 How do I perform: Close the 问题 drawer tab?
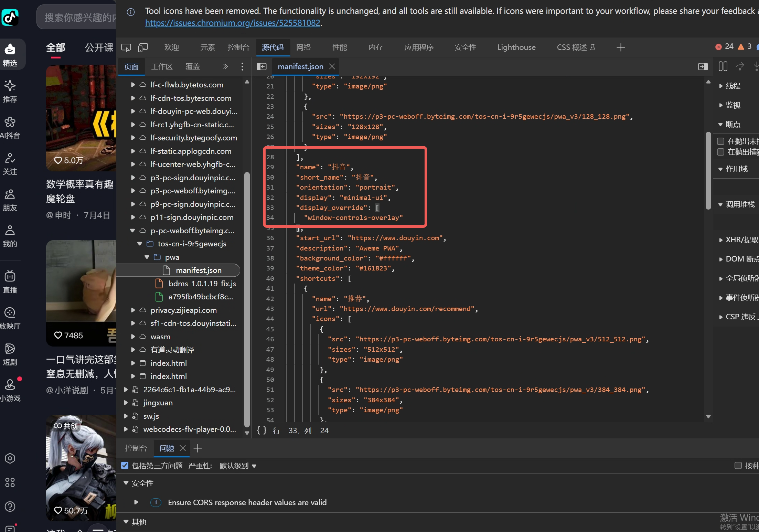point(183,448)
